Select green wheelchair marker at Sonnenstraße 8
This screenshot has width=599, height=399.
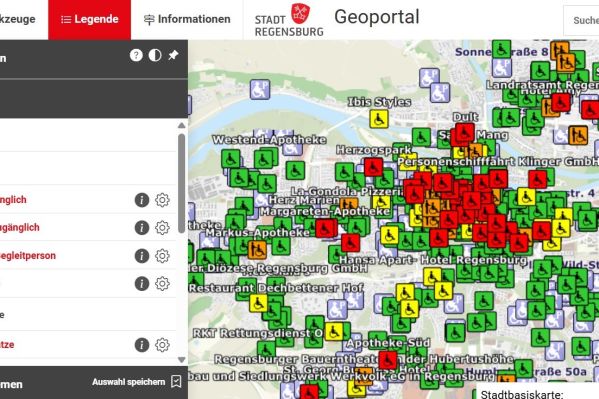click(x=501, y=49)
